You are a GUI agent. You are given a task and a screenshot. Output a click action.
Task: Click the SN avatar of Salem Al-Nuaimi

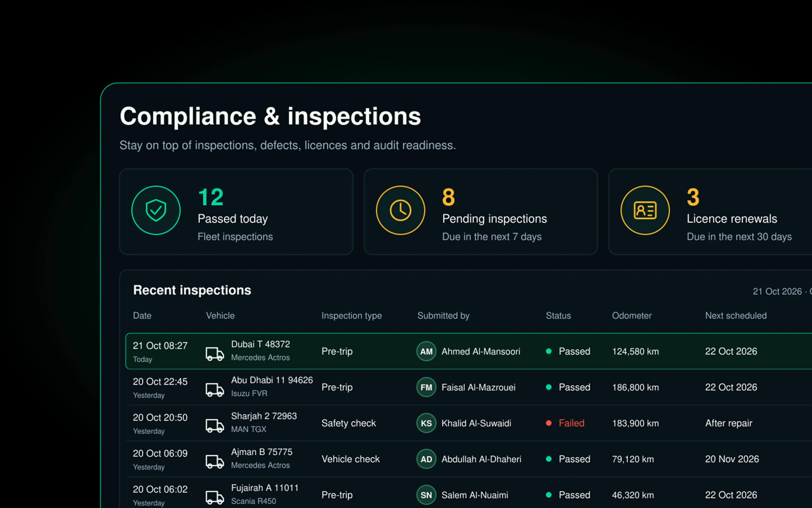click(426, 495)
